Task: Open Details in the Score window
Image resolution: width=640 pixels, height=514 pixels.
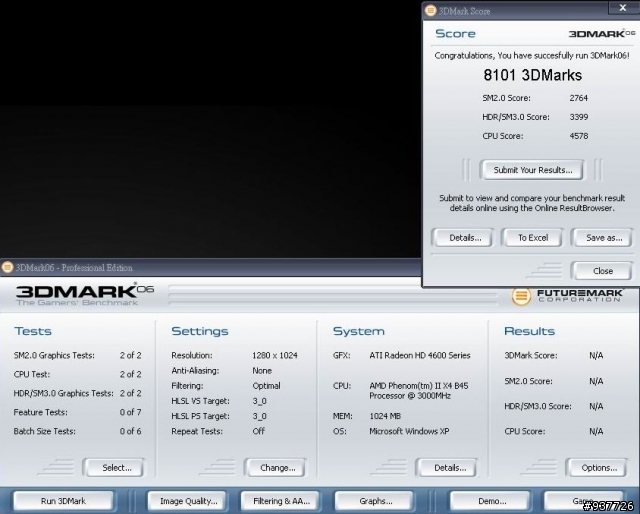Action: (463, 238)
